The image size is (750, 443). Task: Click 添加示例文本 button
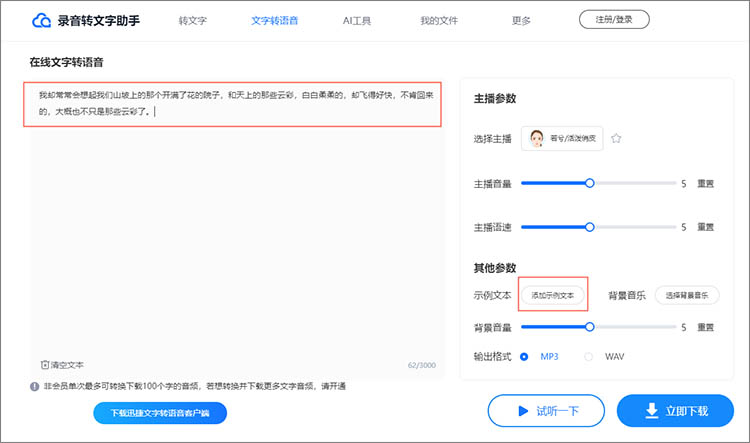pyautogui.click(x=553, y=295)
